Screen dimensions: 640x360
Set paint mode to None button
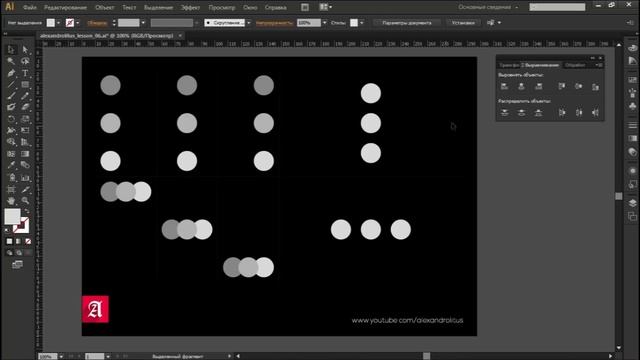click(28, 241)
